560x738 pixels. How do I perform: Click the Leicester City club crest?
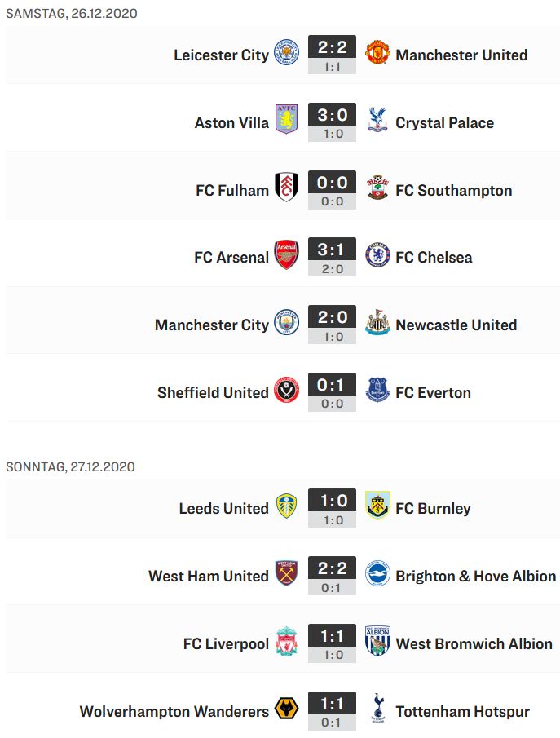pyautogui.click(x=287, y=53)
